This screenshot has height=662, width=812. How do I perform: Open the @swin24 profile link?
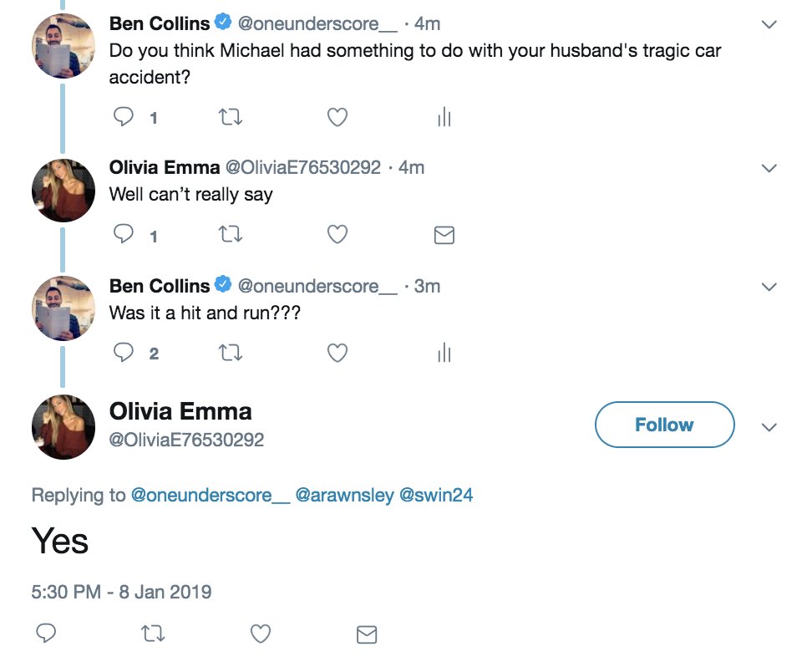(436, 495)
